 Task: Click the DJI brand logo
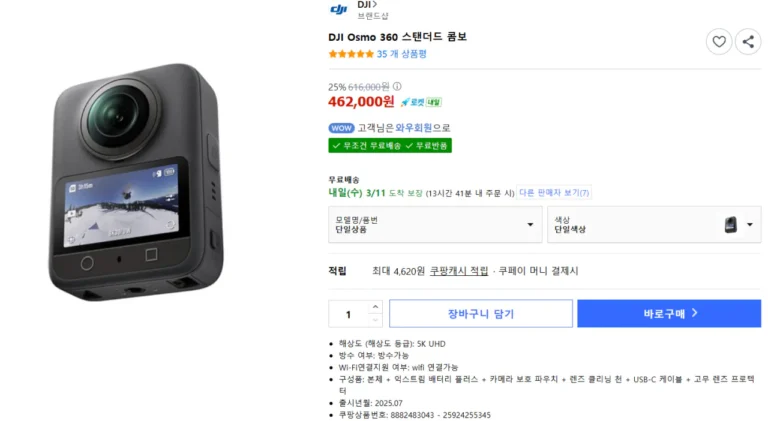pos(338,10)
